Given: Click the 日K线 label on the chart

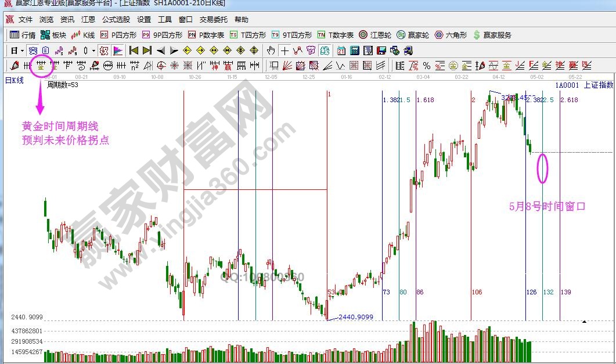Looking at the screenshot, I should coord(15,80).
